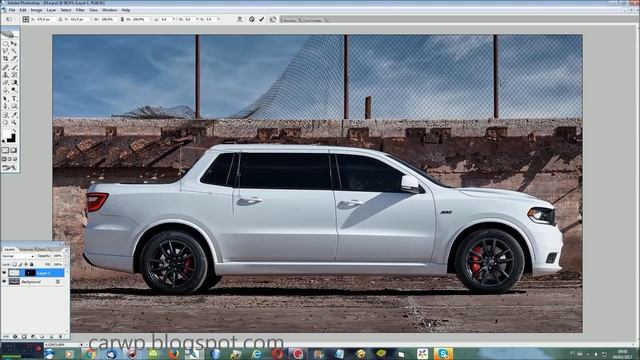Switch to the Paths tab

pyautogui.click(x=42, y=249)
